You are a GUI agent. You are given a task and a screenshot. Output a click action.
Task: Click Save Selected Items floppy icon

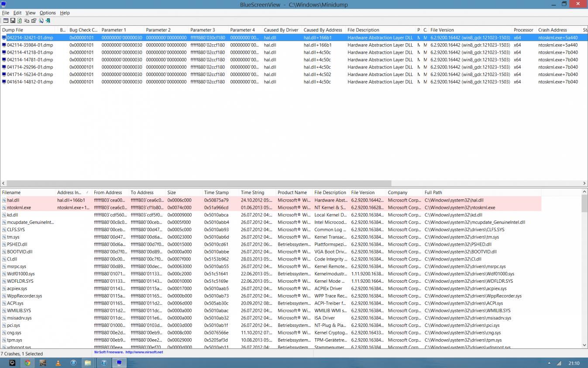[13, 21]
